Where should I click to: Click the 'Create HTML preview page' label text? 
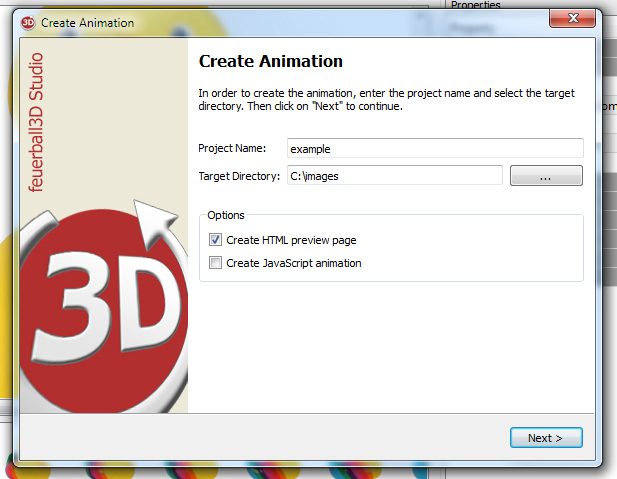(x=291, y=240)
